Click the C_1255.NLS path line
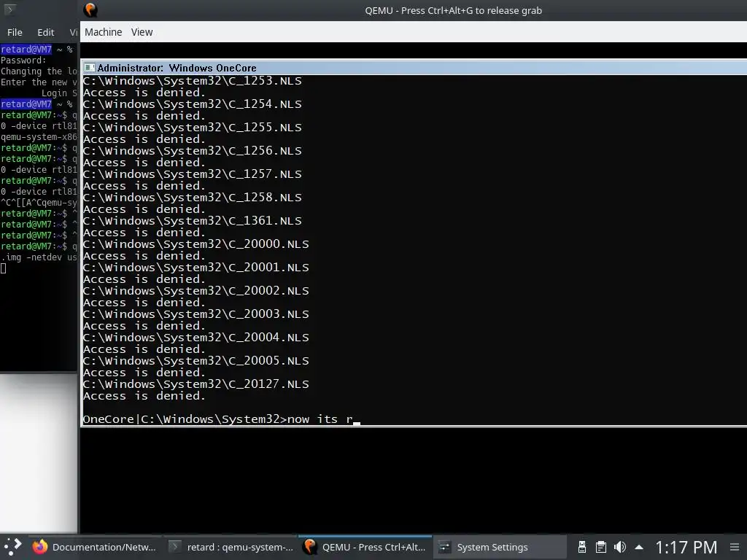Screen dimensions: 747x560 pos(193,127)
